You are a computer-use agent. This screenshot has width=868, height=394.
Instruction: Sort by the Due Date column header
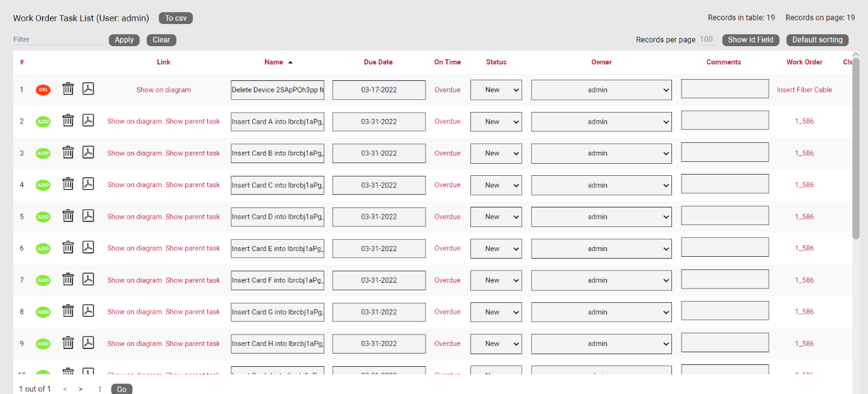(x=378, y=62)
